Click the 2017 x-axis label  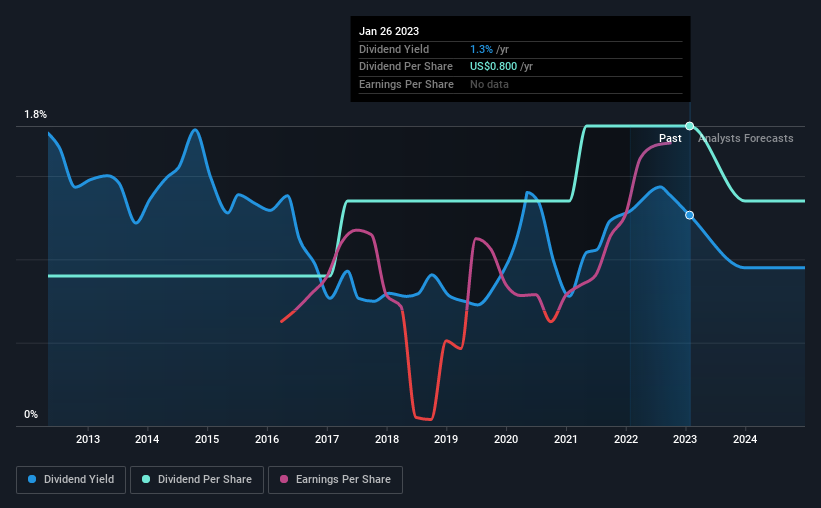click(x=327, y=439)
